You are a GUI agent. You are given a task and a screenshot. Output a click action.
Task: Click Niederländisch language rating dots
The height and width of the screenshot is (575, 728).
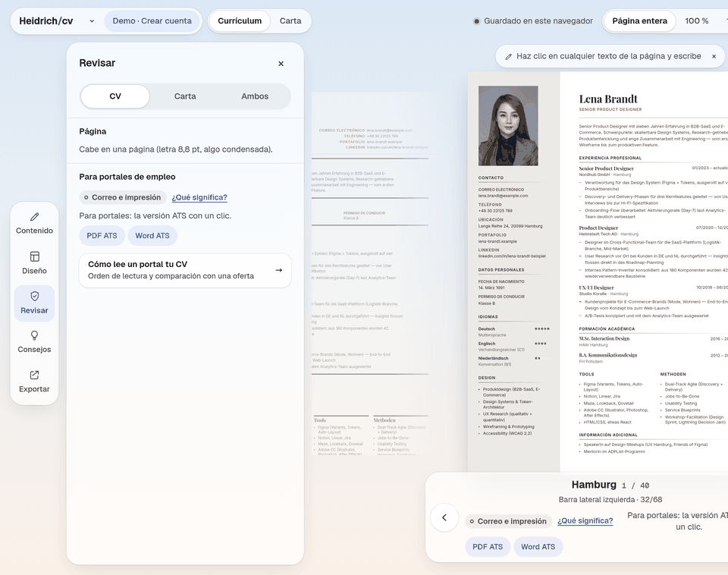[541, 359]
